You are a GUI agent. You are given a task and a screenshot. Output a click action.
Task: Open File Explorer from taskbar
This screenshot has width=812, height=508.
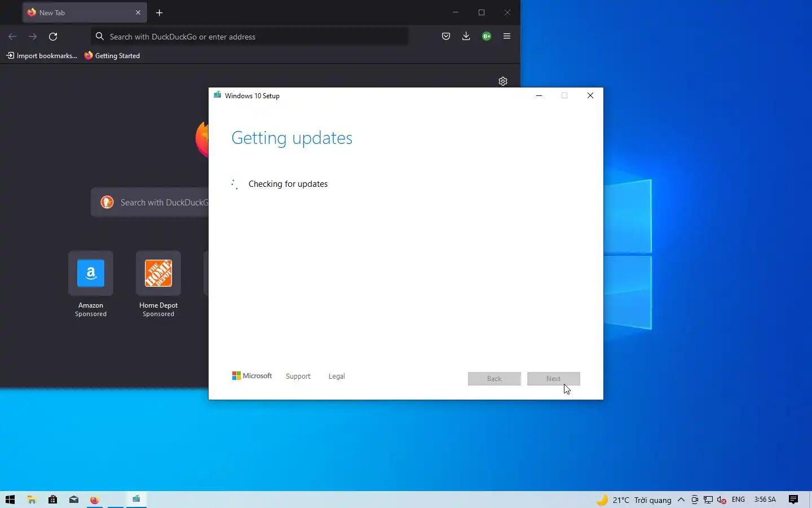coord(32,500)
